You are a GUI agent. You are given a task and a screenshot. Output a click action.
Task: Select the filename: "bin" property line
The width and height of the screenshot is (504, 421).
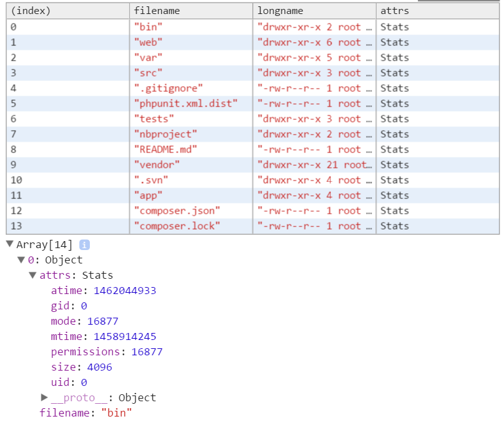point(86,413)
